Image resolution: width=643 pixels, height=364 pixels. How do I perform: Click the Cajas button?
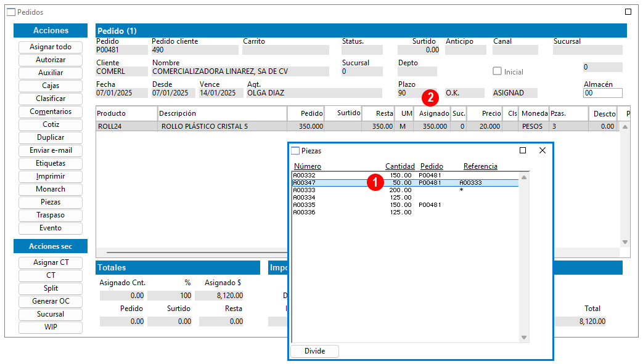51,86
